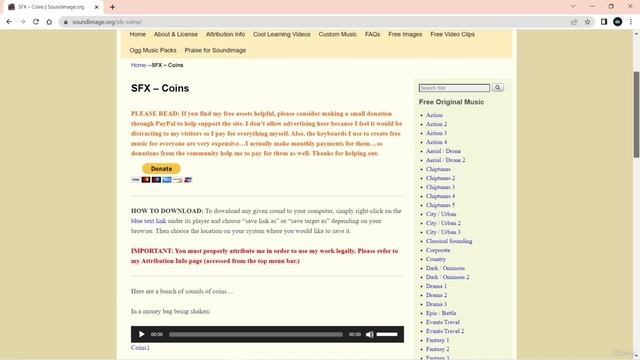Open Attribution Info menu item
Image resolution: width=640 pixels, height=360 pixels.
(x=225, y=34)
